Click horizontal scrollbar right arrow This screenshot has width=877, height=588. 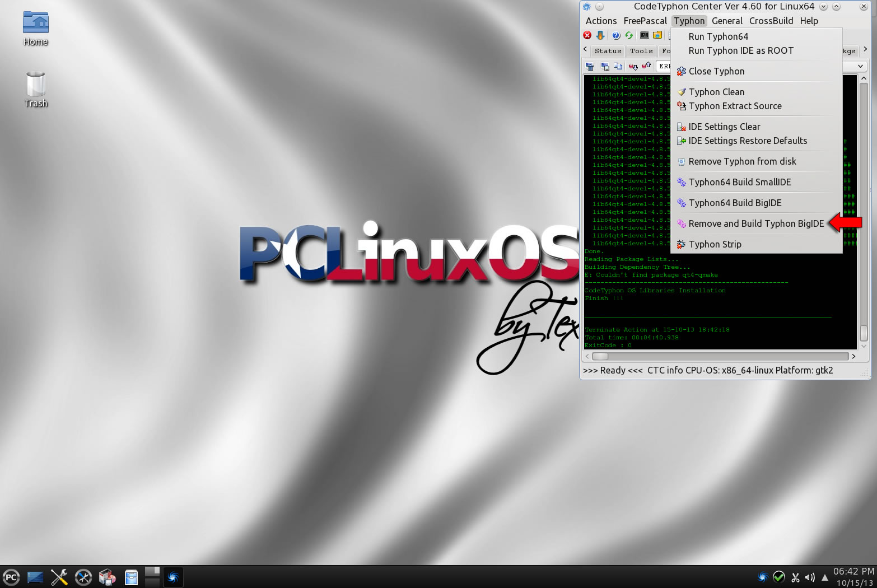(853, 356)
